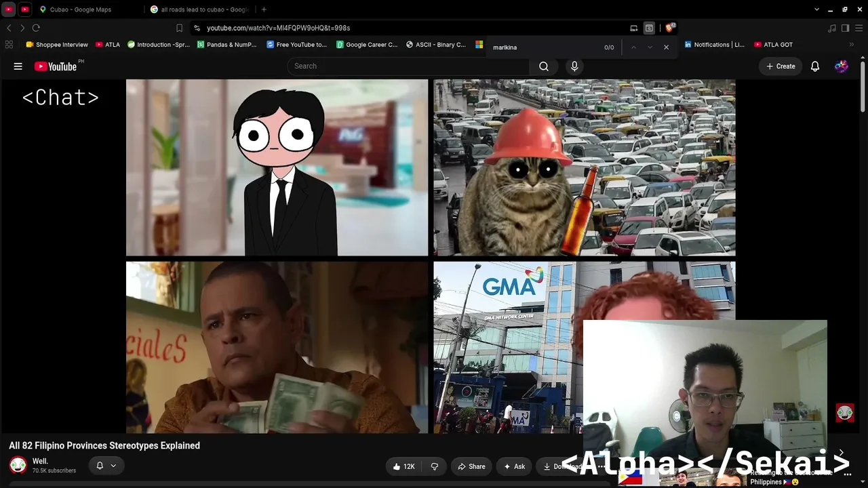Screen dimensions: 868x488
Task: Click the Ask button
Action: point(514,466)
